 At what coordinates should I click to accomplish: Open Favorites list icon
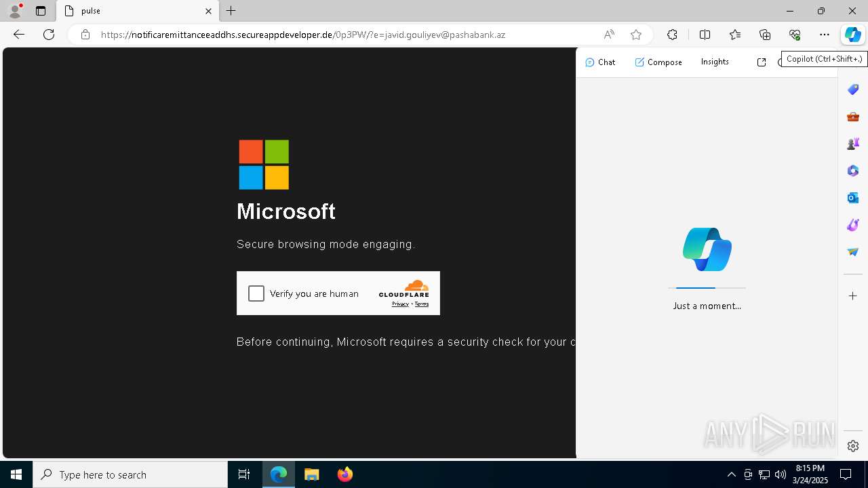[x=735, y=35]
